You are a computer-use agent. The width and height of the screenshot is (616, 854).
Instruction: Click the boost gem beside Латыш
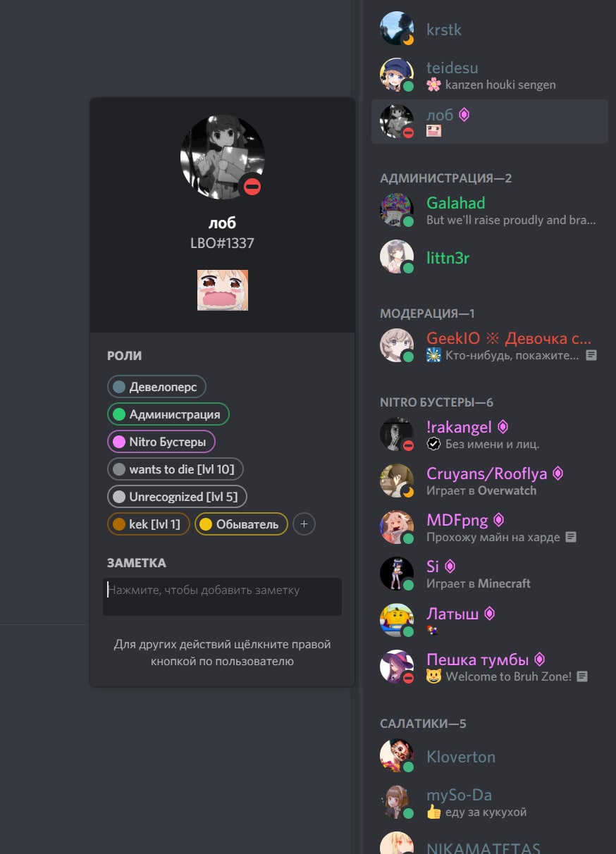489,614
